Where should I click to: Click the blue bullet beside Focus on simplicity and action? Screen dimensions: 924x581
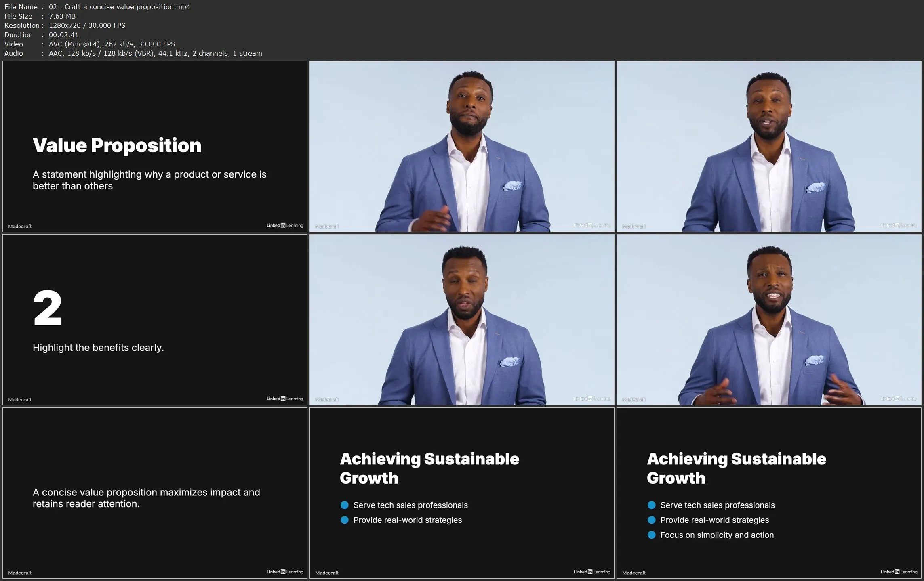651,535
